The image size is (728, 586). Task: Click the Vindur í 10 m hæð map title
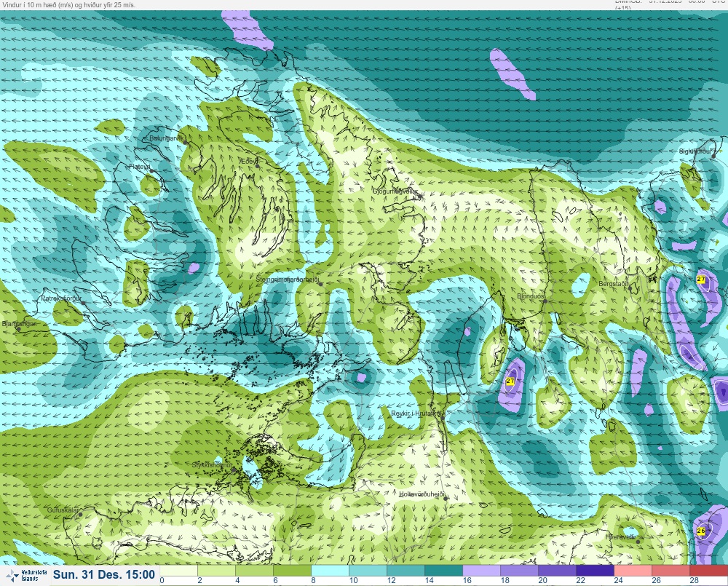69,4
